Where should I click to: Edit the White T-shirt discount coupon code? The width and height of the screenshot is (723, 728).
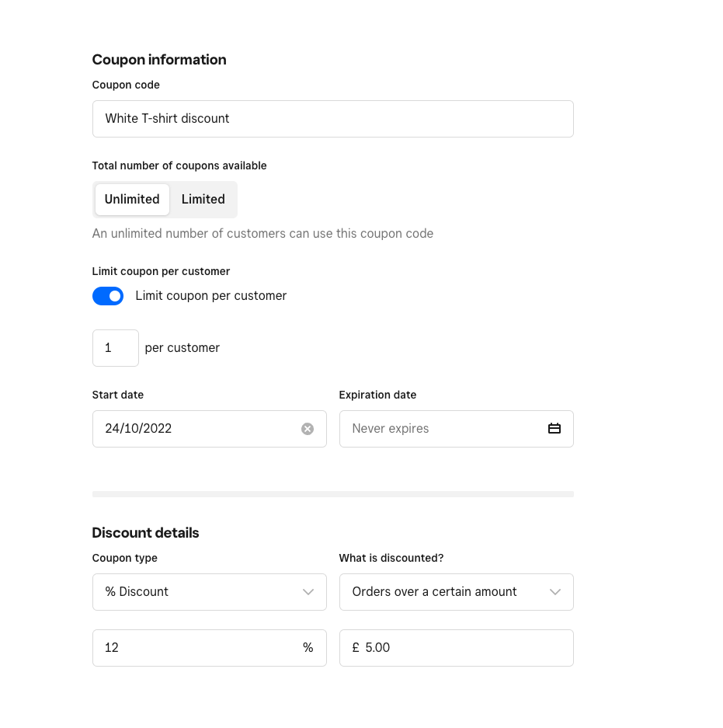333,118
